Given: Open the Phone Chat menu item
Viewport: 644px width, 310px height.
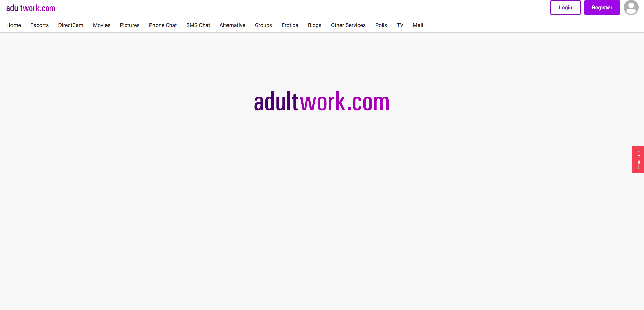Looking at the screenshot, I should click(163, 25).
